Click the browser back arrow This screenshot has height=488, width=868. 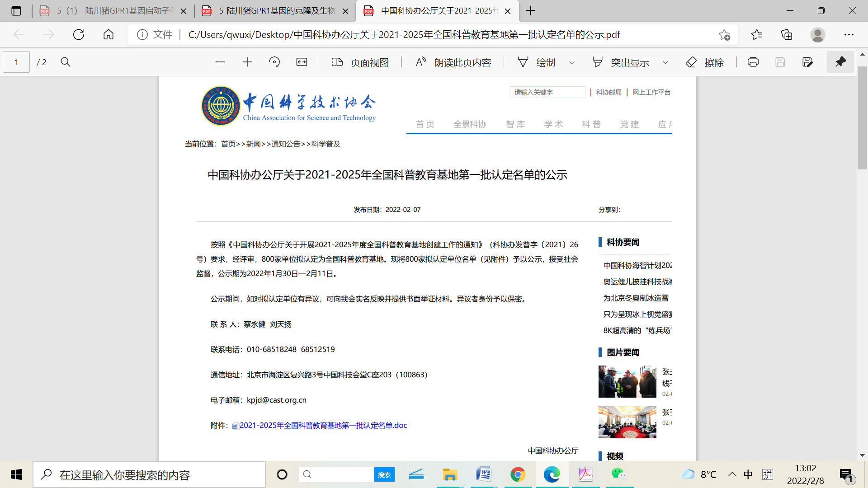click(19, 35)
